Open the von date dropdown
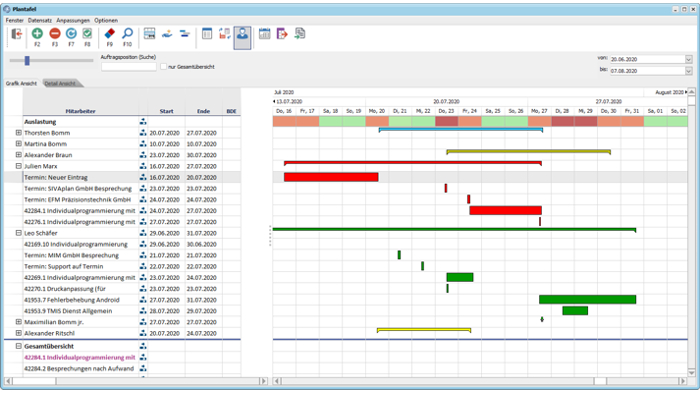The height and width of the screenshot is (394, 700). point(688,59)
